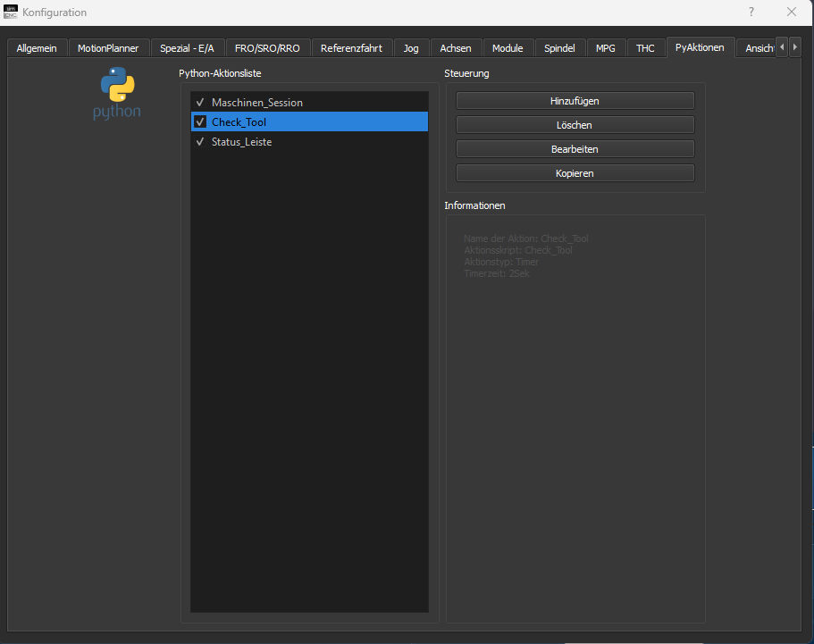This screenshot has height=644, width=814.
Task: Click Bearbeiten to edit the action
Action: (x=575, y=149)
